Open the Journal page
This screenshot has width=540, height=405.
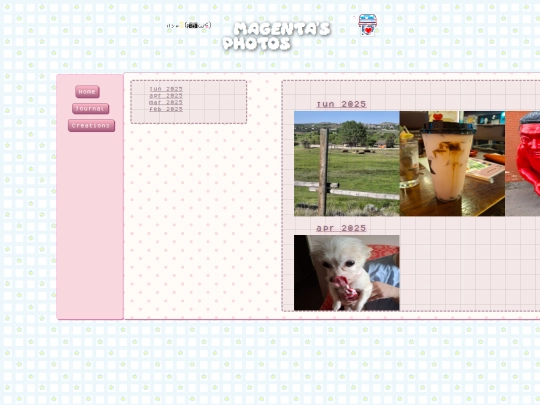91,108
